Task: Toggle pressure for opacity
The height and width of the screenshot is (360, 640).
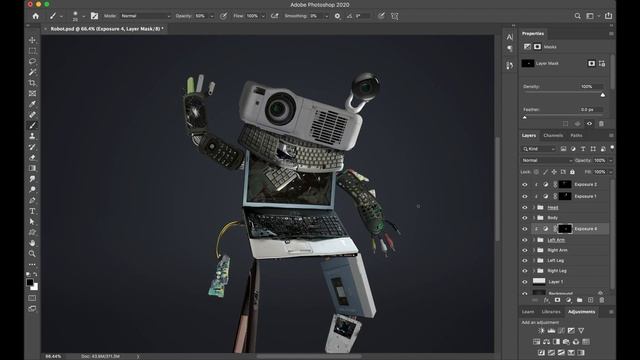Action: (x=223, y=16)
